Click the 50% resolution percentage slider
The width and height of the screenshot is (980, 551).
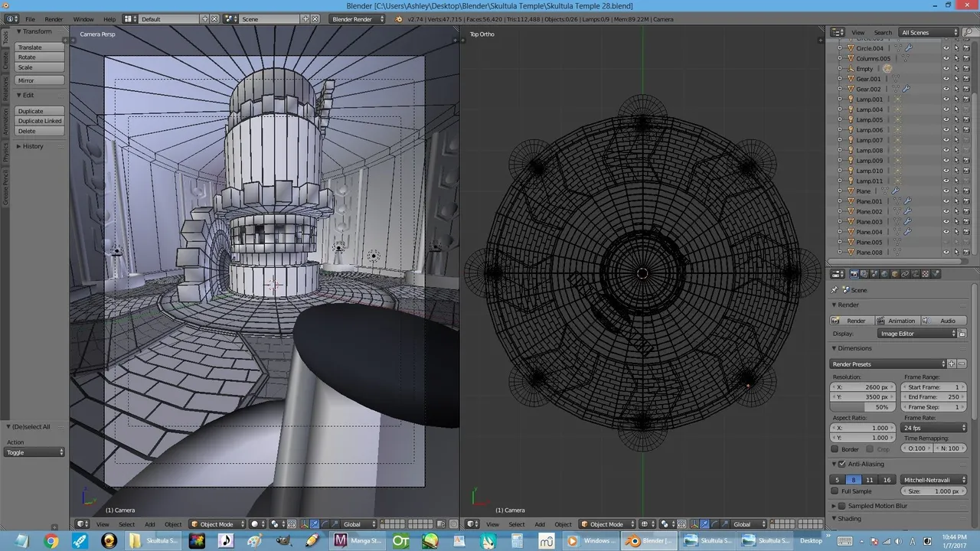coord(864,407)
